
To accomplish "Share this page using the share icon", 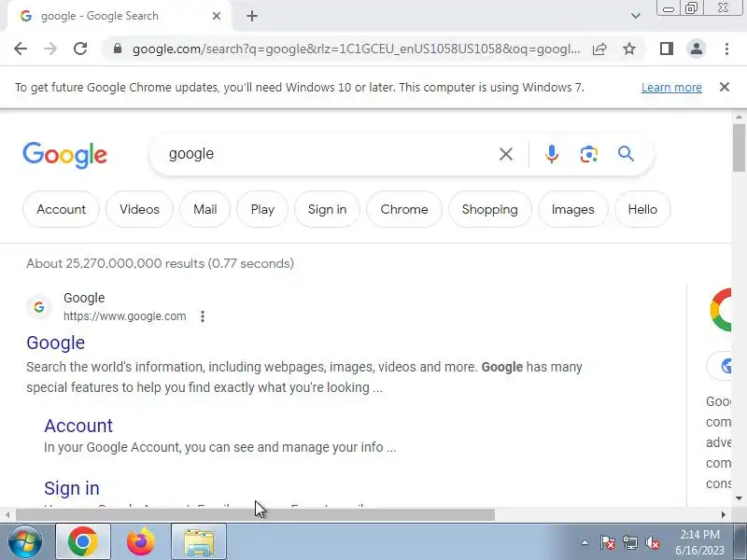I will (x=599, y=49).
